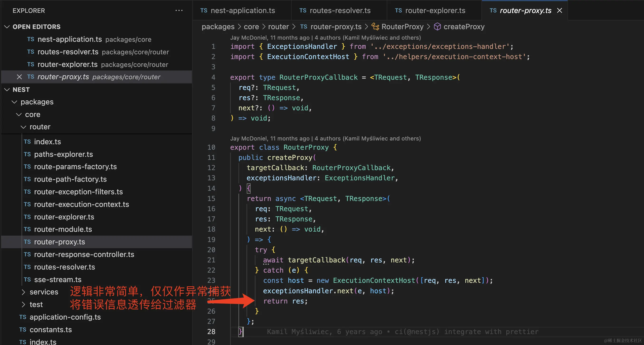Click line number 10 in gutter
Screen dimensions: 644x345
pos(211,147)
